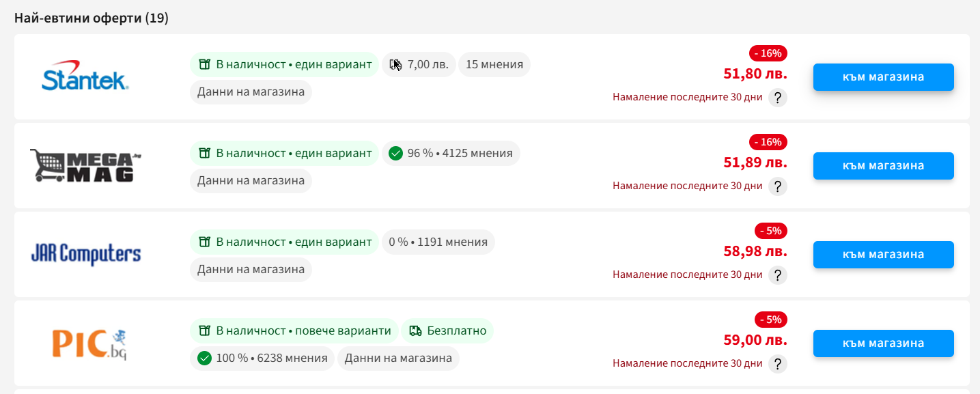Click the MegaMag store logo
This screenshot has height=394, width=980.
point(85,166)
